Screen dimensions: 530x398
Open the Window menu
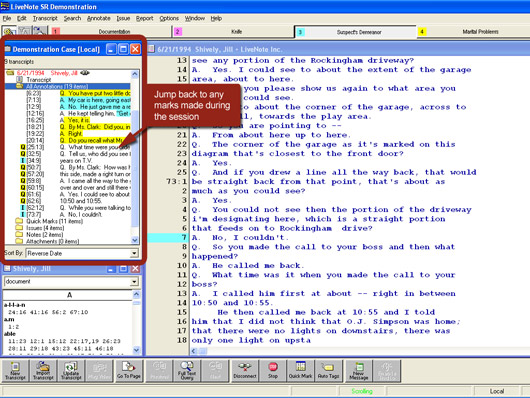(195, 18)
